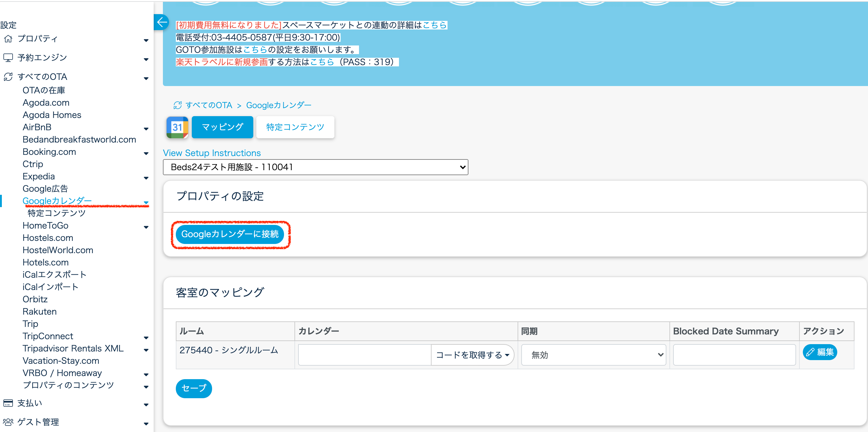Open the View Setup Instructions link
The width and height of the screenshot is (868, 432).
(x=211, y=153)
